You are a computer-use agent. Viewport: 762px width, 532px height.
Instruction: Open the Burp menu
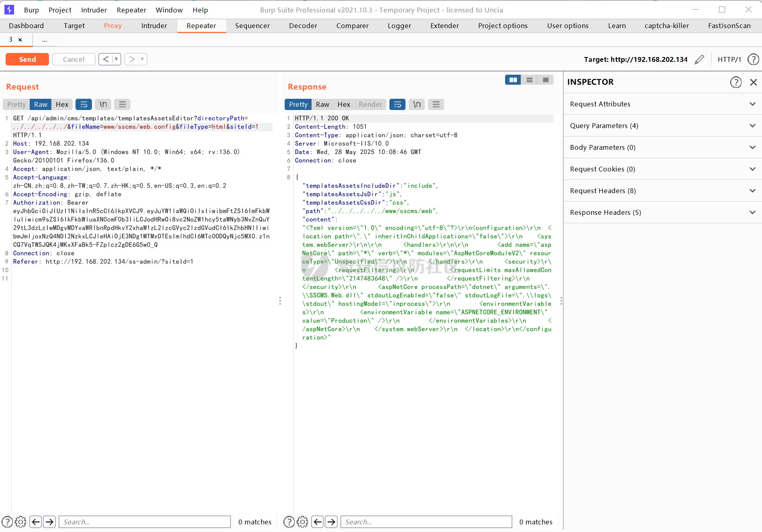(x=31, y=10)
